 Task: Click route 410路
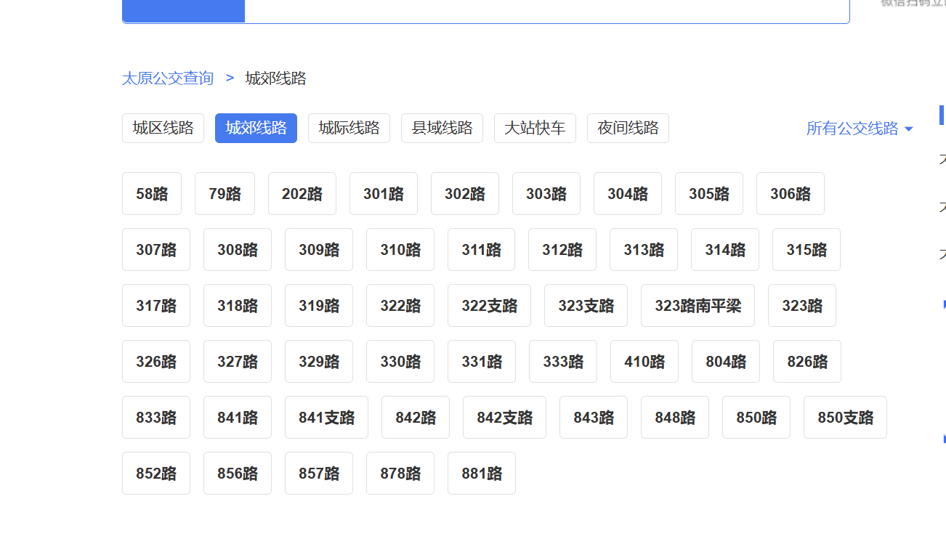[644, 362]
